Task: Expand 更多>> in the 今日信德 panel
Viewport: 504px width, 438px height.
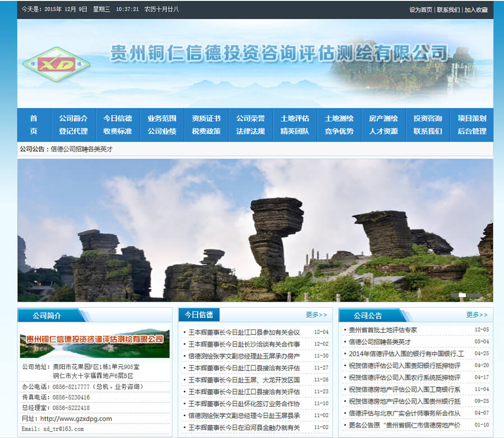Action: click(316, 315)
